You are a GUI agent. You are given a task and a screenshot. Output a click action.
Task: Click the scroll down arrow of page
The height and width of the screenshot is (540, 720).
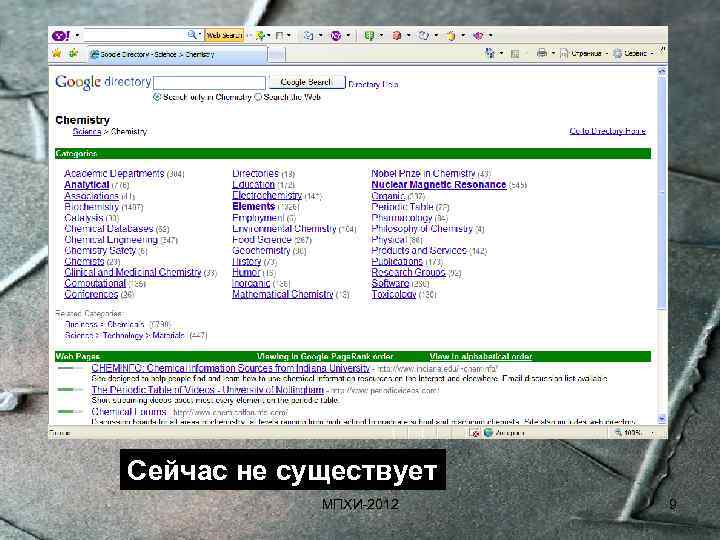coord(662,419)
